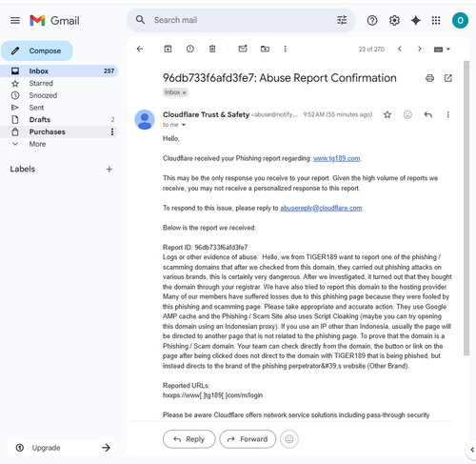
Task: Click the Gmail logo
Action: [54, 21]
